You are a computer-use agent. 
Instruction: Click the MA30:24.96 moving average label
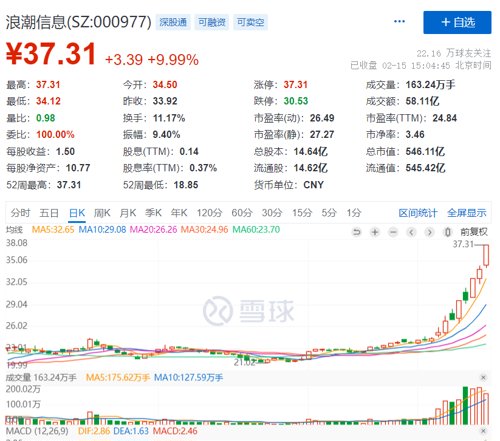point(204,229)
